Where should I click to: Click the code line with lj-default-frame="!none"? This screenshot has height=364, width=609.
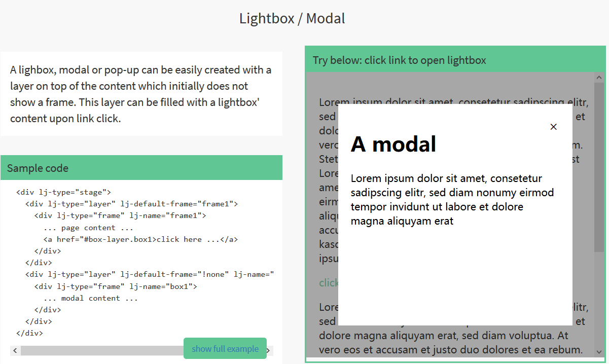150,274
